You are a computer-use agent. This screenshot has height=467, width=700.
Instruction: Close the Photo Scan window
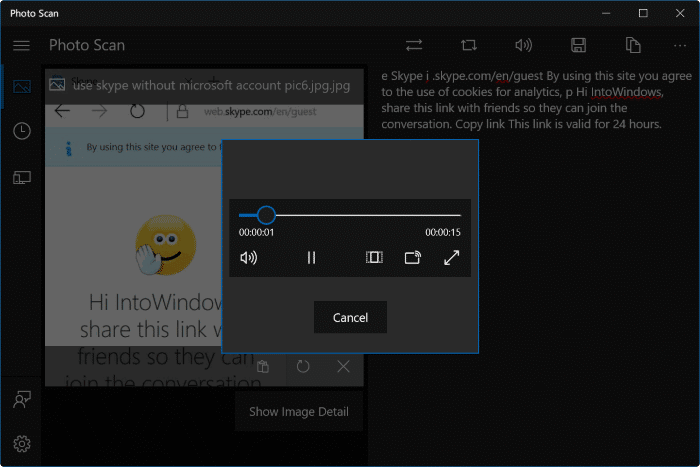pos(680,13)
